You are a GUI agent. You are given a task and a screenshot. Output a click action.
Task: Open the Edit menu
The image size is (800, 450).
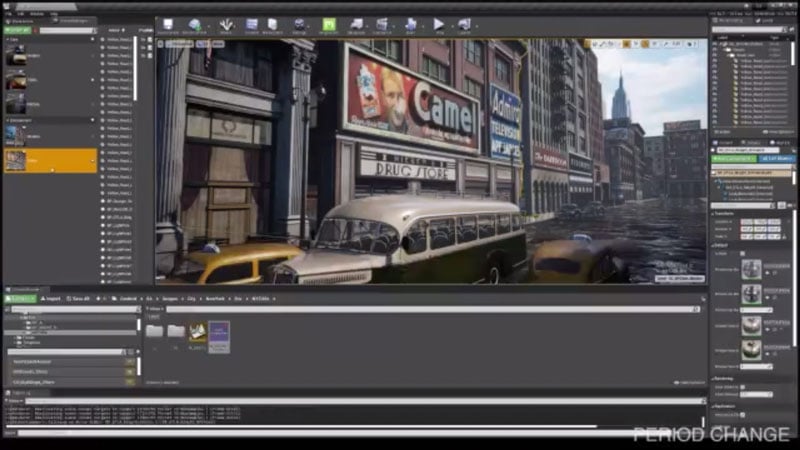21,14
